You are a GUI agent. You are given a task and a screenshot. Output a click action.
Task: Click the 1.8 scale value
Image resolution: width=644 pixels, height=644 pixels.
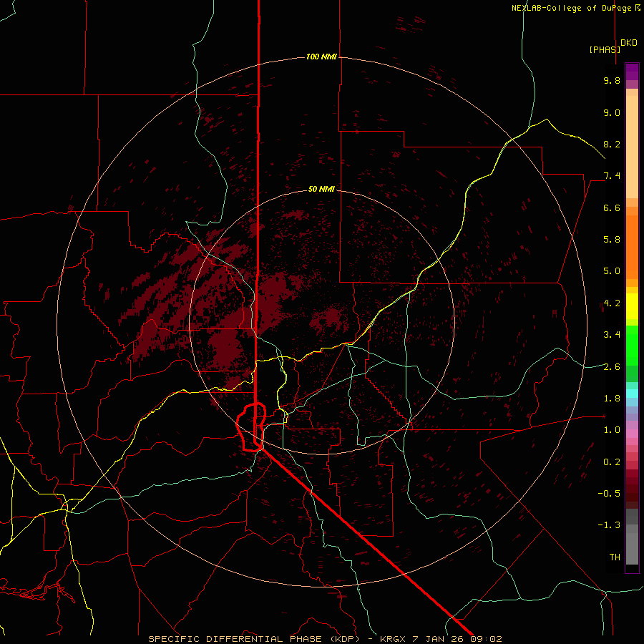612,398
